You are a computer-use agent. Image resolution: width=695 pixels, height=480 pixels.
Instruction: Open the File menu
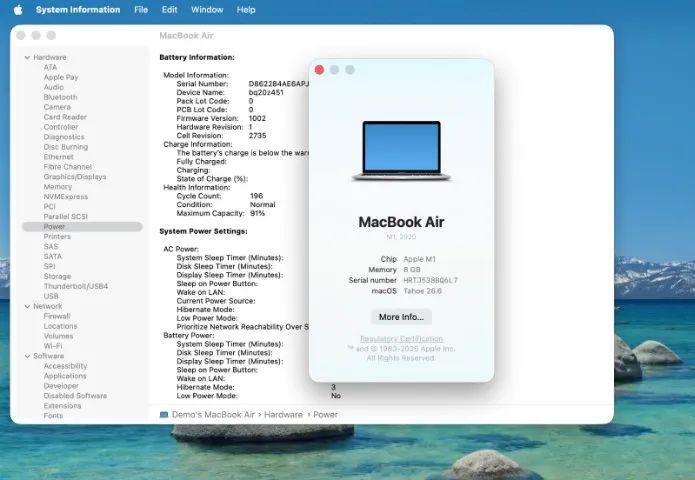point(141,10)
